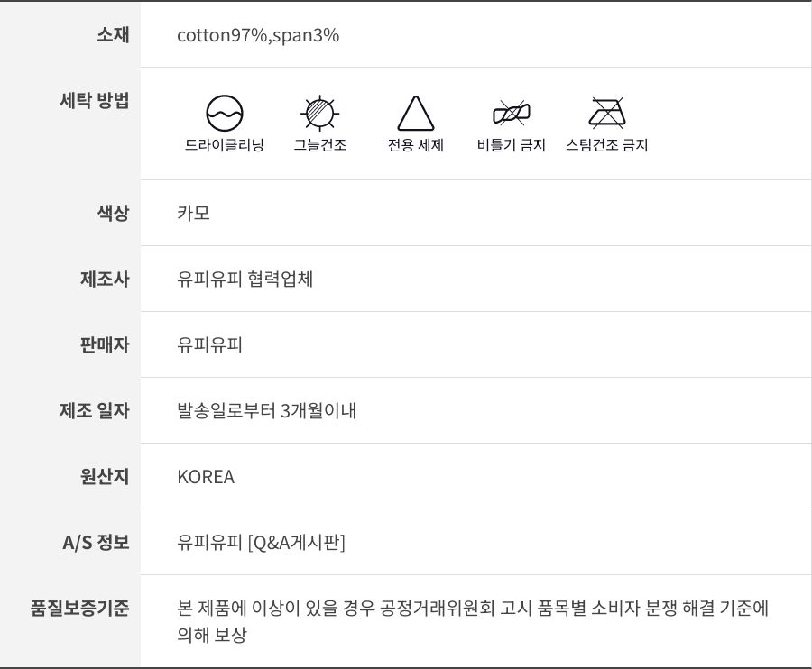Click the KOREA origin value
812x669 pixels.
pos(206,477)
